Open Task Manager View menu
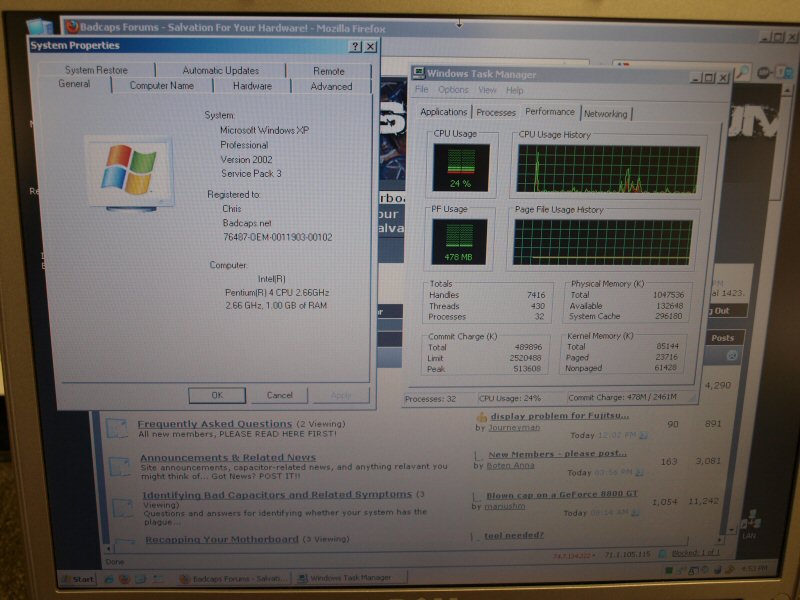This screenshot has height=600, width=800. (487, 90)
